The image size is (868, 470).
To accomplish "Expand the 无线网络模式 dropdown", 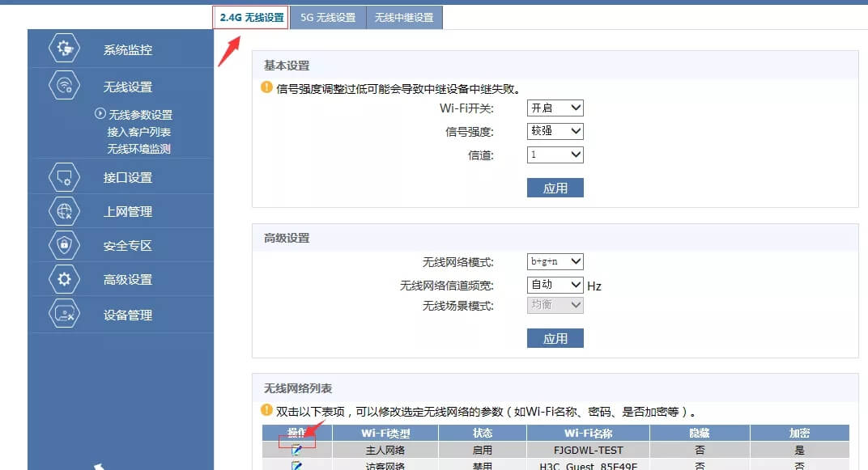I will [555, 260].
